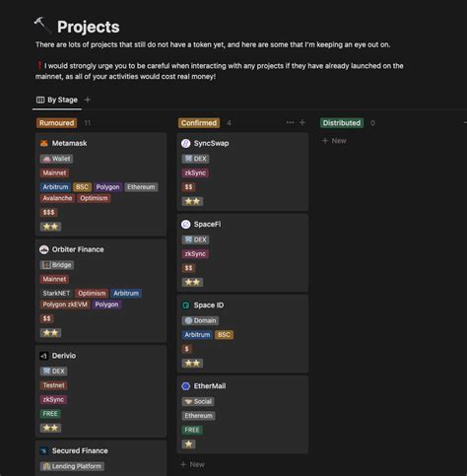Click Mainnet tag on Metamask card
Viewport: 467px width, 476px height.
(x=54, y=172)
